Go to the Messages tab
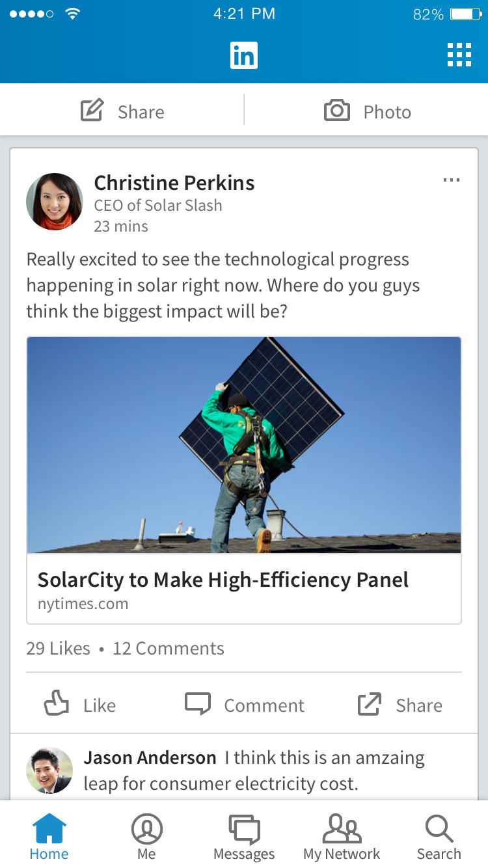Image resolution: width=488 pixels, height=868 pixels. point(244,836)
